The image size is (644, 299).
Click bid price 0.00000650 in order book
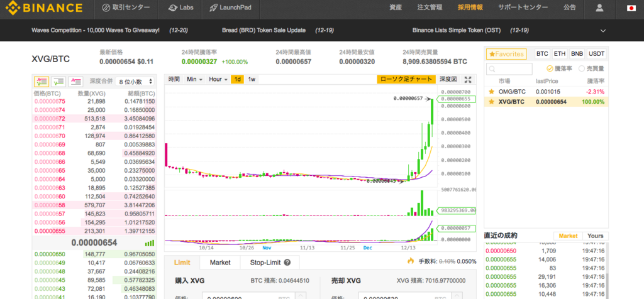point(50,254)
